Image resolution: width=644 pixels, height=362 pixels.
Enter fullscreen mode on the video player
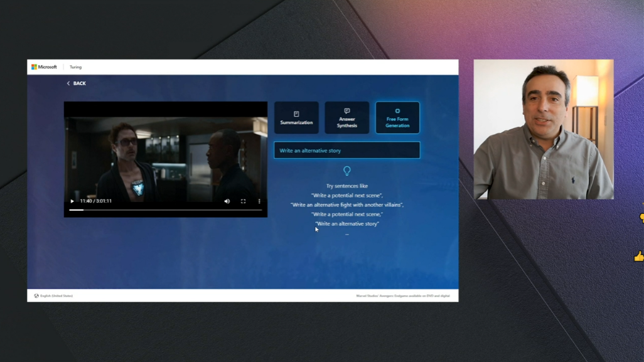244,201
